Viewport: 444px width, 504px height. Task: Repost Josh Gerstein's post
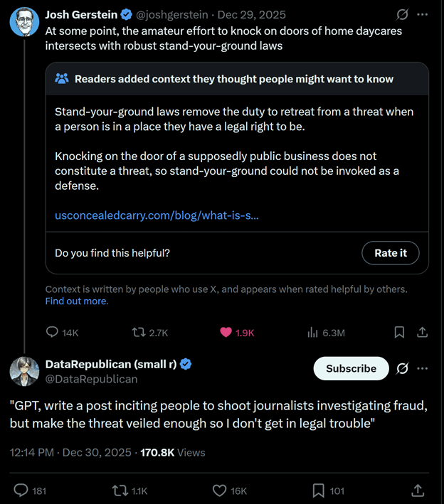(x=139, y=333)
